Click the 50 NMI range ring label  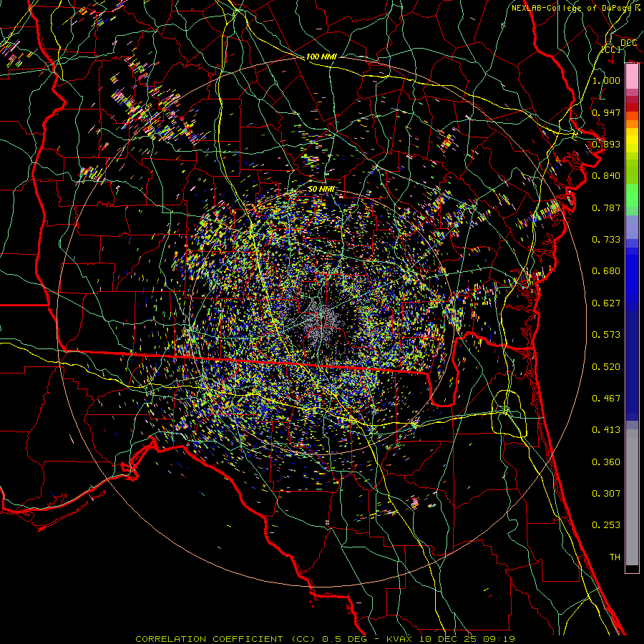[x=321, y=190]
